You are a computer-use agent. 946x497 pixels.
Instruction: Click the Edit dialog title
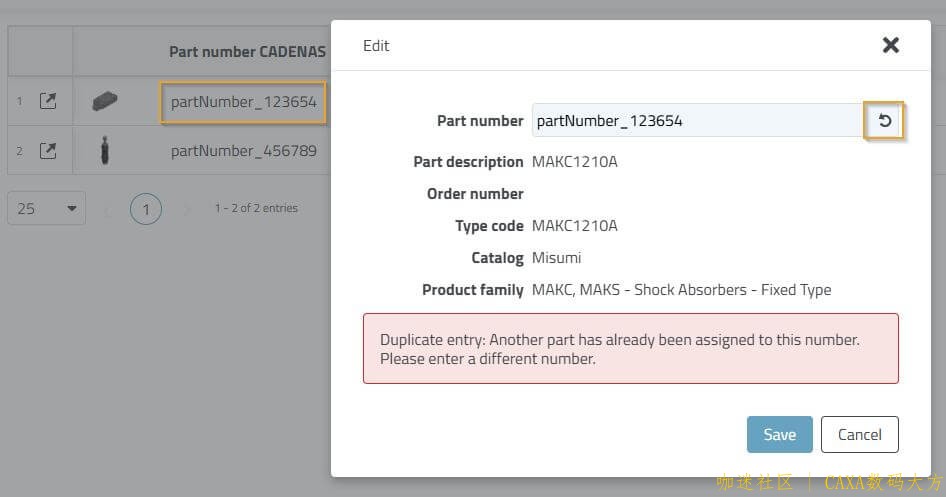click(x=376, y=46)
